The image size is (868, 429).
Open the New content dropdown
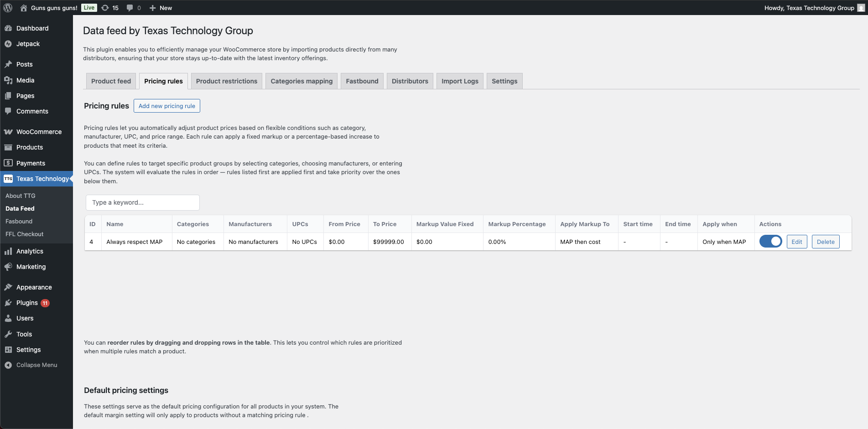pos(161,8)
